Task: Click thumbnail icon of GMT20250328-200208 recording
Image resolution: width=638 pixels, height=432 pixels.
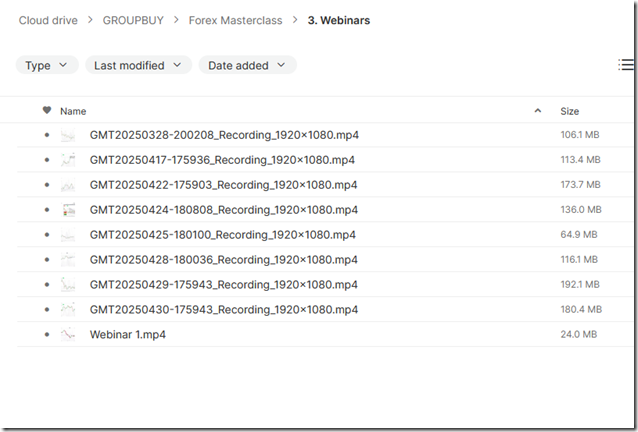Action: point(68,135)
